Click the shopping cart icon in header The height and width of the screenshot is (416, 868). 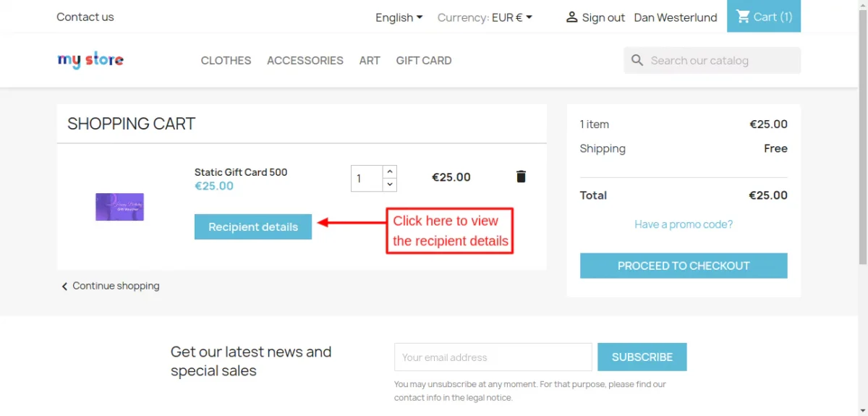[743, 17]
